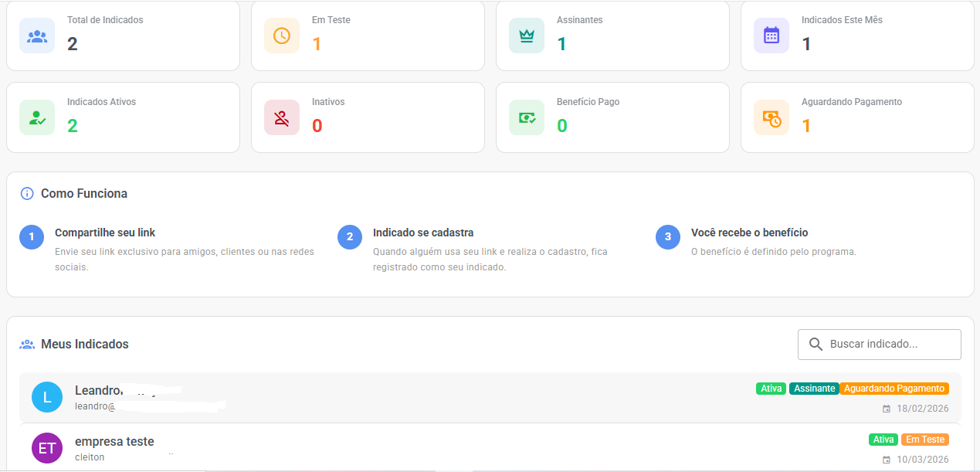
Task: Click the Como Funciona info icon
Action: 27,193
